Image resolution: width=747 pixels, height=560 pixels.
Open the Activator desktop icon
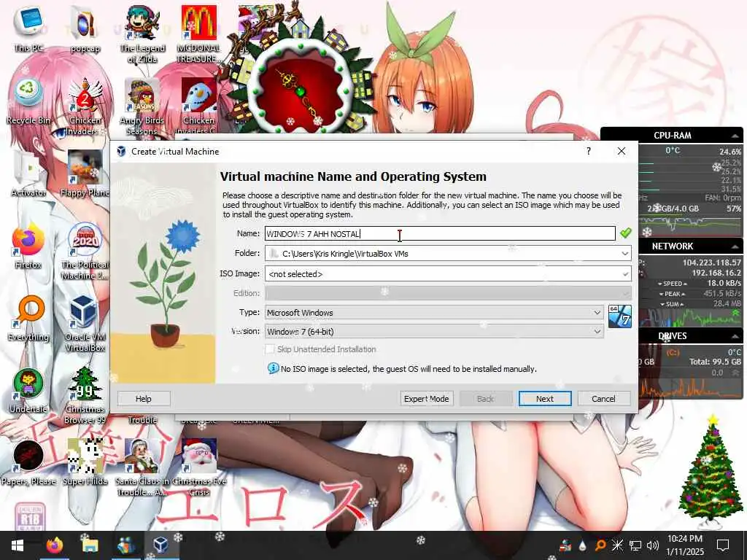(28, 174)
